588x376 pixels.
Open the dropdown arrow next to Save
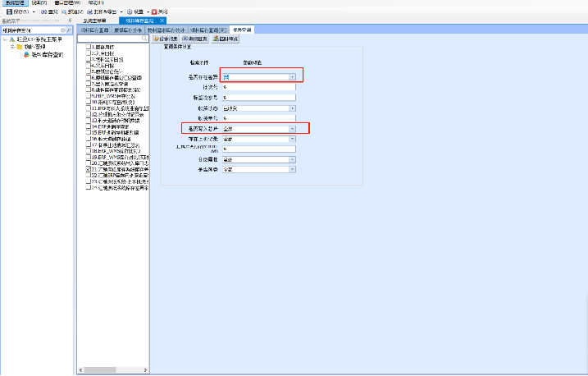[x=34, y=12]
